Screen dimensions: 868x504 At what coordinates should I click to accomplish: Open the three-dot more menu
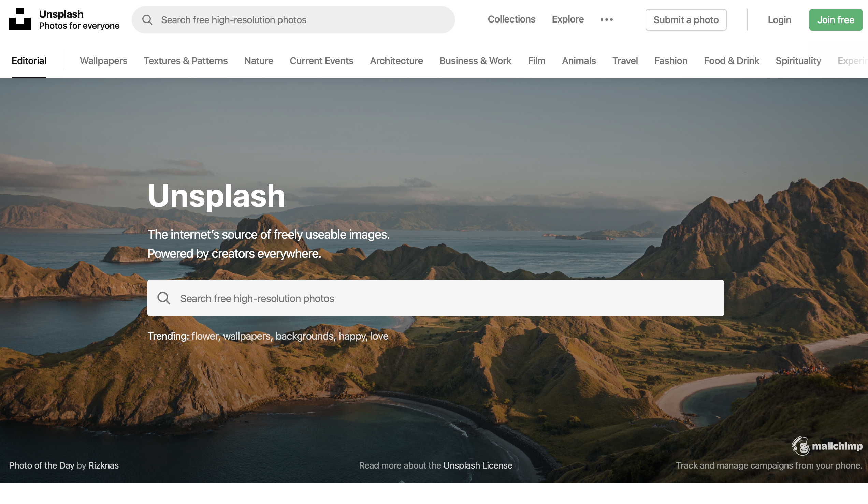(606, 20)
